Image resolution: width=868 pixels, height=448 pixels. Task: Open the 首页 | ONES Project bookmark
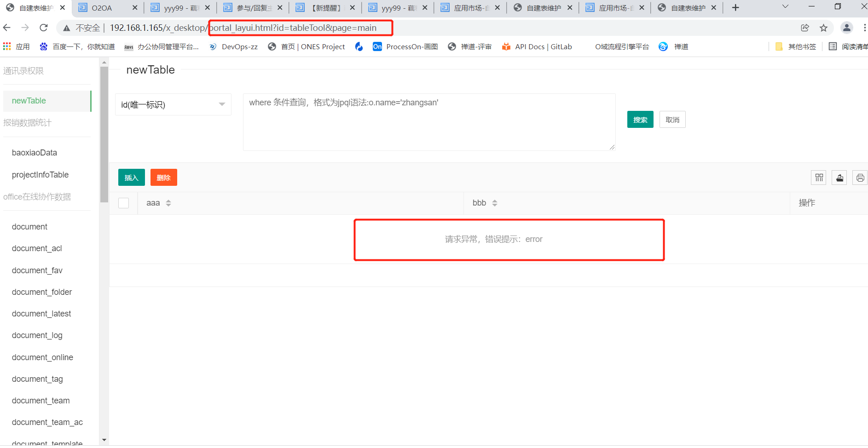[x=307, y=46]
